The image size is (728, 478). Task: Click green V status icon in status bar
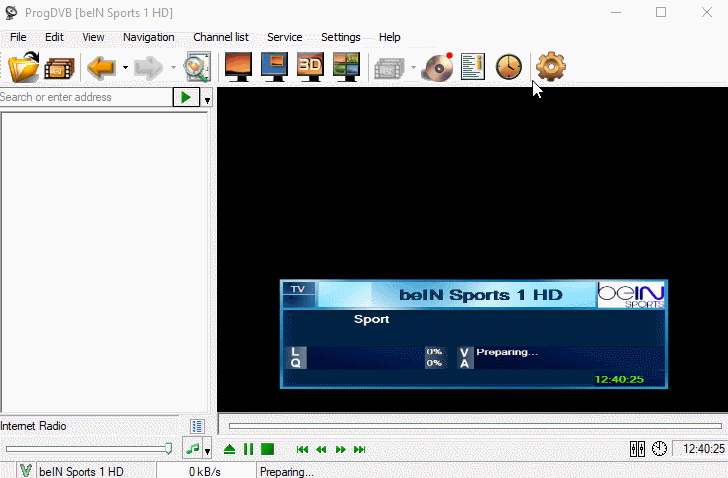pyautogui.click(x=26, y=470)
